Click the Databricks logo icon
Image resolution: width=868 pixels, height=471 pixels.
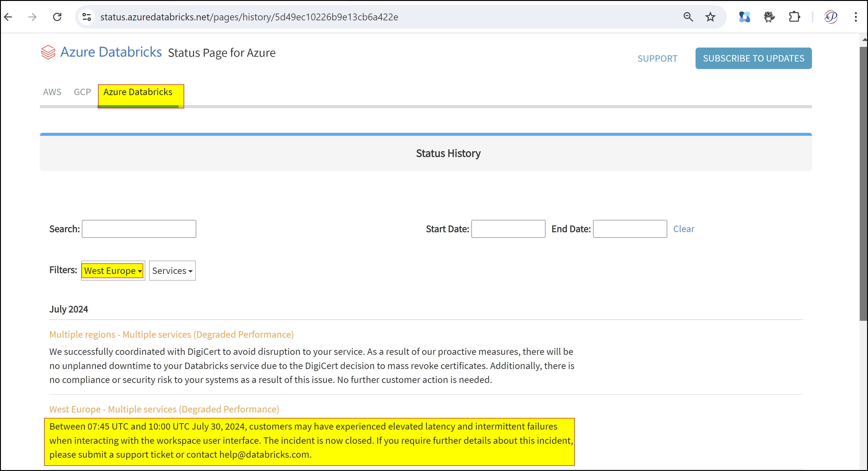coord(48,52)
